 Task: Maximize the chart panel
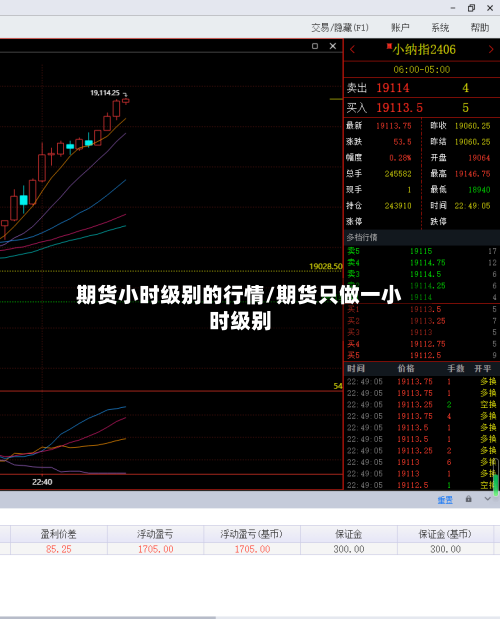(315, 46)
